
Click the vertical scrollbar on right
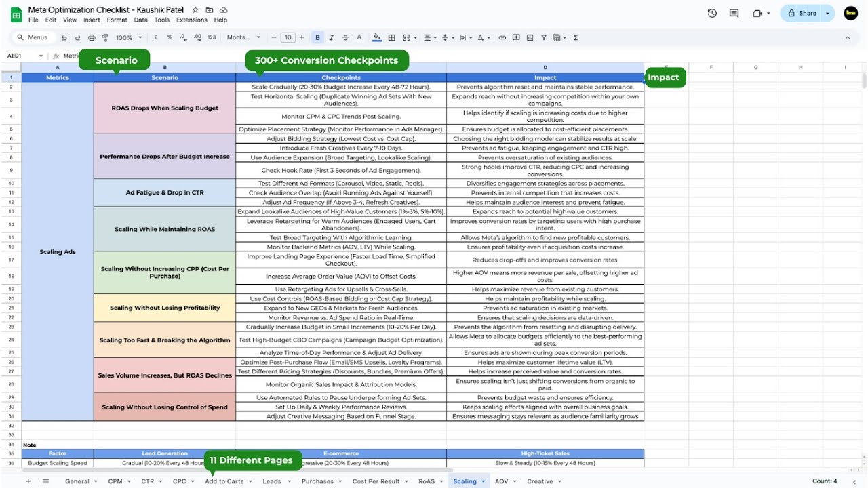click(864, 81)
